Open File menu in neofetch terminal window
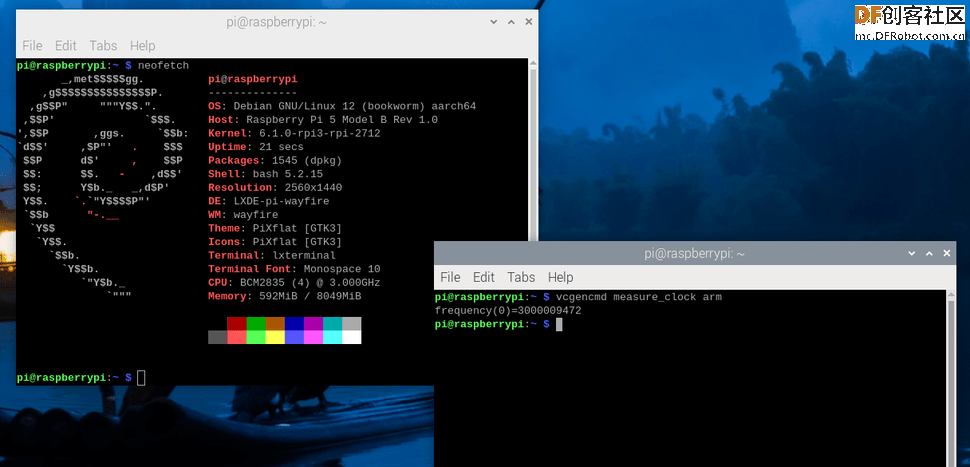 (32, 45)
